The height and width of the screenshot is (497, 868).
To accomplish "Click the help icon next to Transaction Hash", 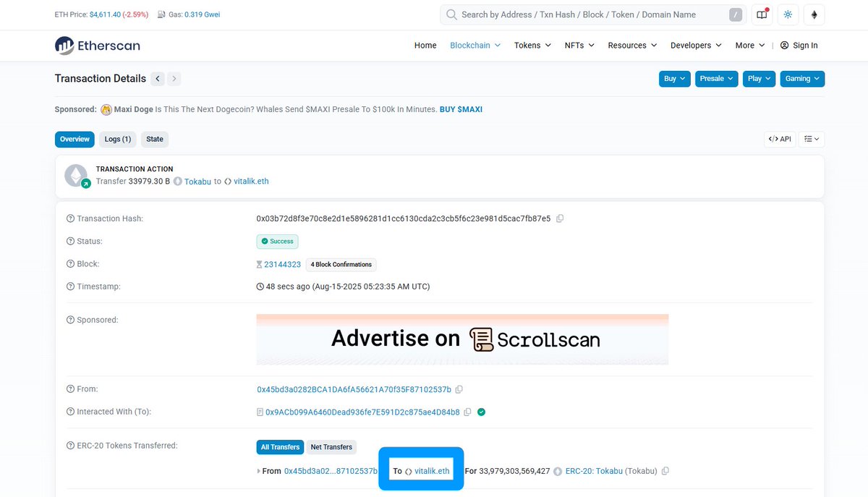I will [x=70, y=218].
